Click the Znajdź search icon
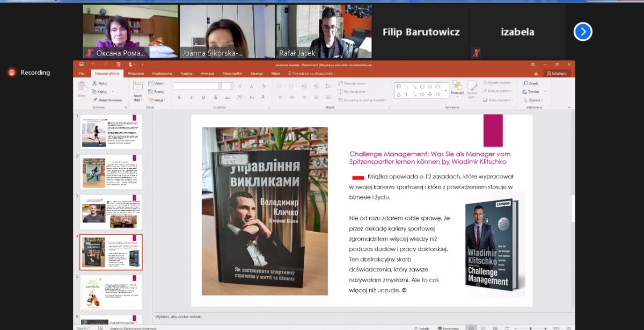 click(x=525, y=84)
